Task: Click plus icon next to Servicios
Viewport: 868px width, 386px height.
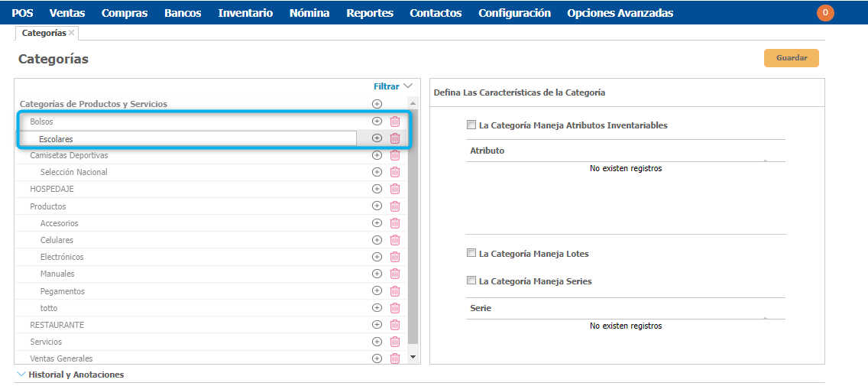Action: pos(377,342)
